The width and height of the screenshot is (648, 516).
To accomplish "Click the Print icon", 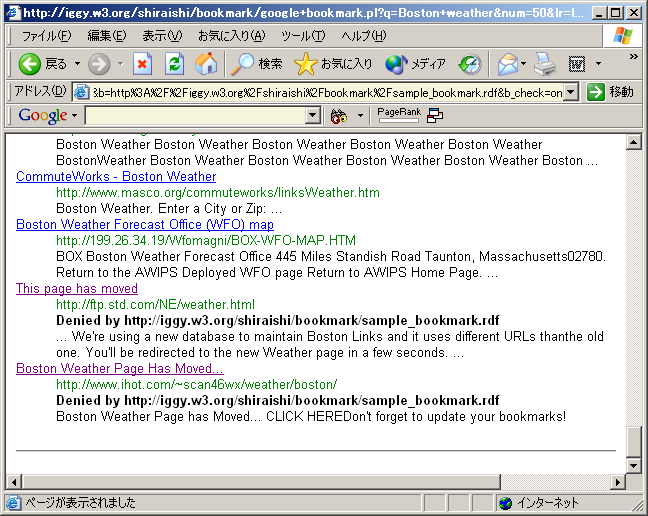I will 544,64.
